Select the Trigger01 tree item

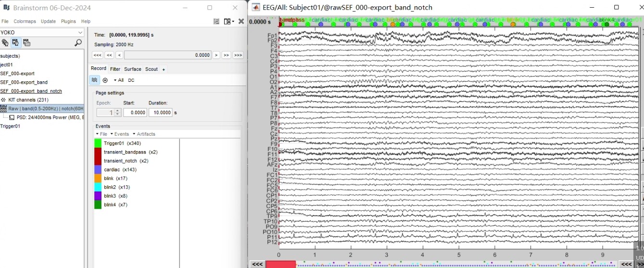point(10,126)
